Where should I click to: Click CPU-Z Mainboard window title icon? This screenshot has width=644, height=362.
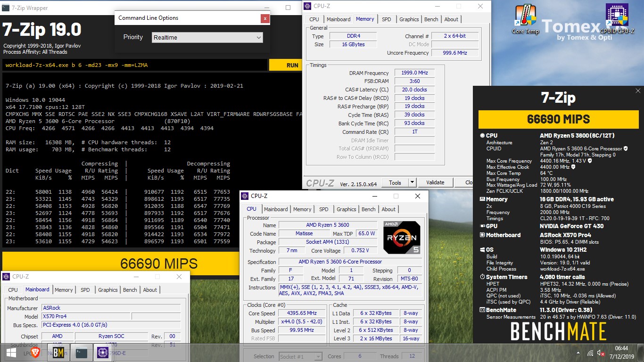click(7, 277)
